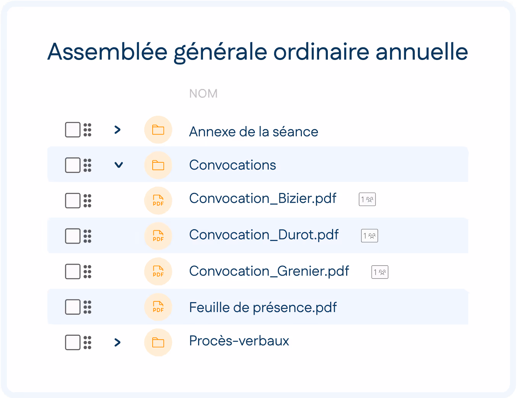Image resolution: width=532 pixels, height=398 pixels.
Task: Open Feuille de présence.pdf by its name
Action: point(263,307)
